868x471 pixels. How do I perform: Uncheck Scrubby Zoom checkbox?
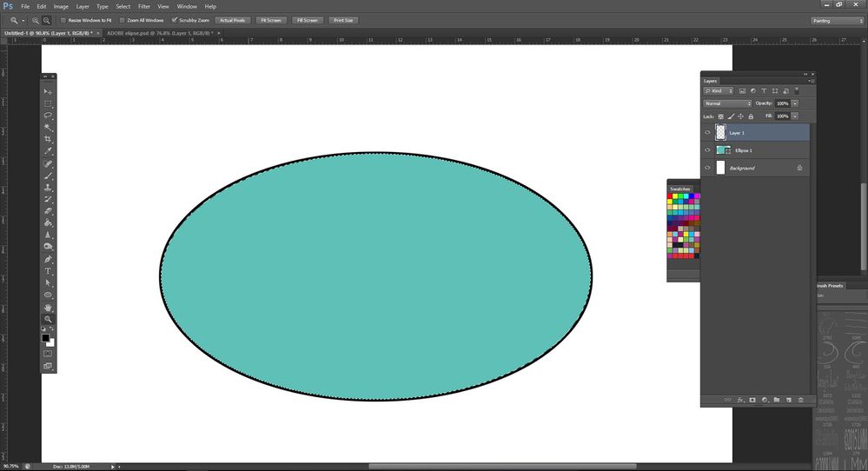175,21
